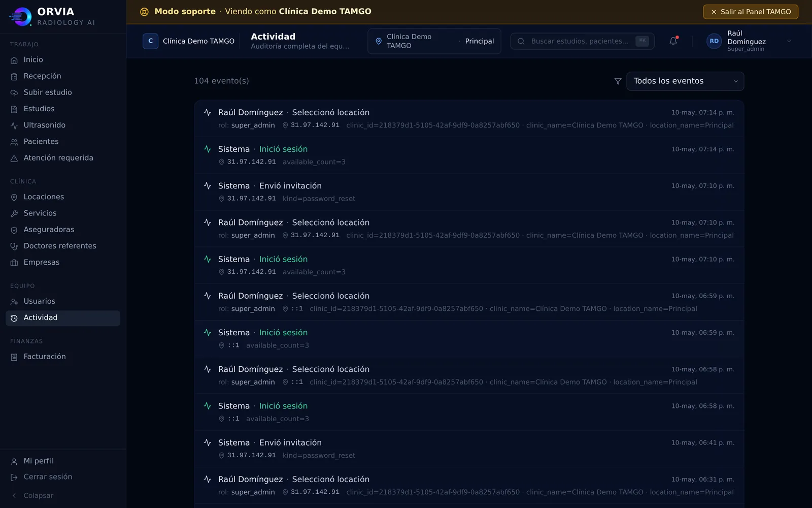Click the Actividad page heading

pos(273,37)
